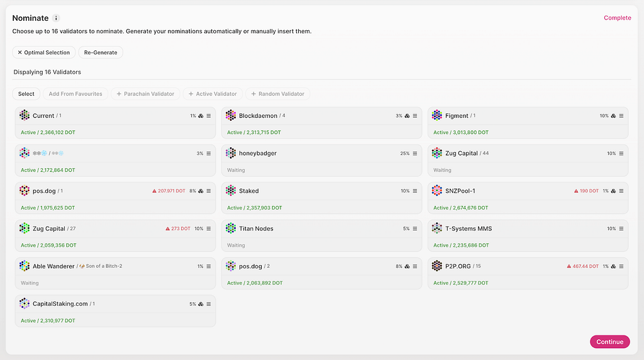This screenshot has height=360, width=644.
Task: Remove the Optimal Selection filter
Action: click(x=44, y=52)
